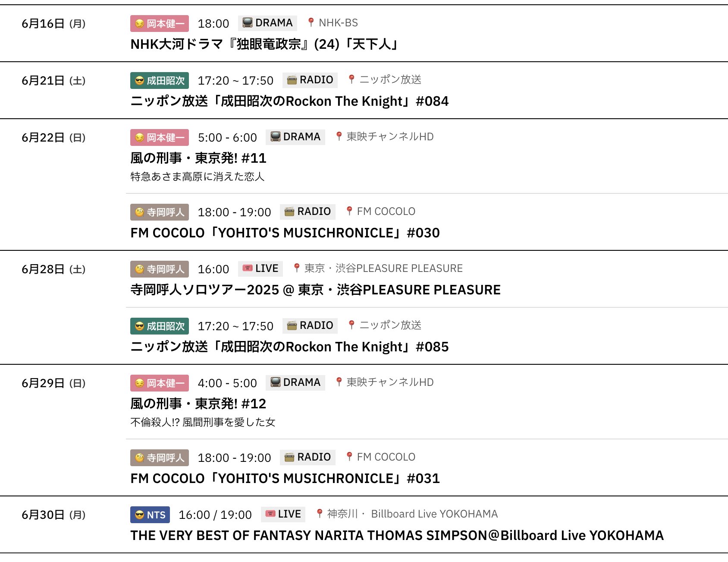Open the 風の刑事・東京発! #11 title
The height and width of the screenshot is (562, 728).
point(198,158)
